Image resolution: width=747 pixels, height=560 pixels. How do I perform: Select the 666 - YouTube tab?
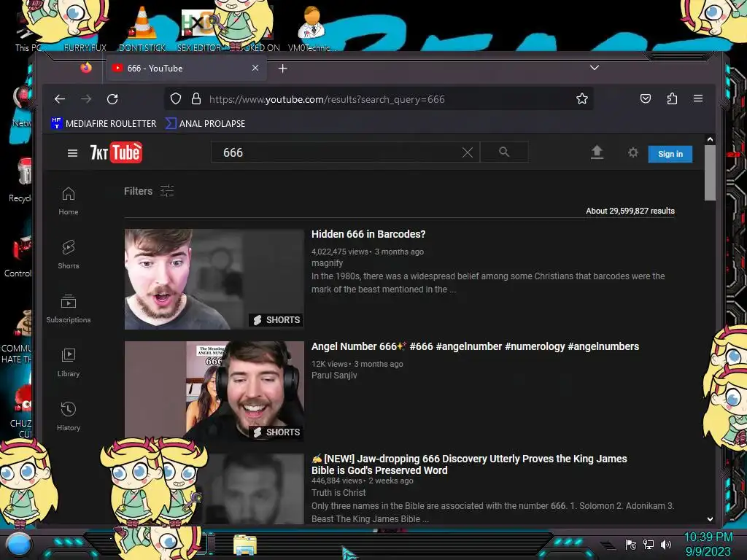186,68
